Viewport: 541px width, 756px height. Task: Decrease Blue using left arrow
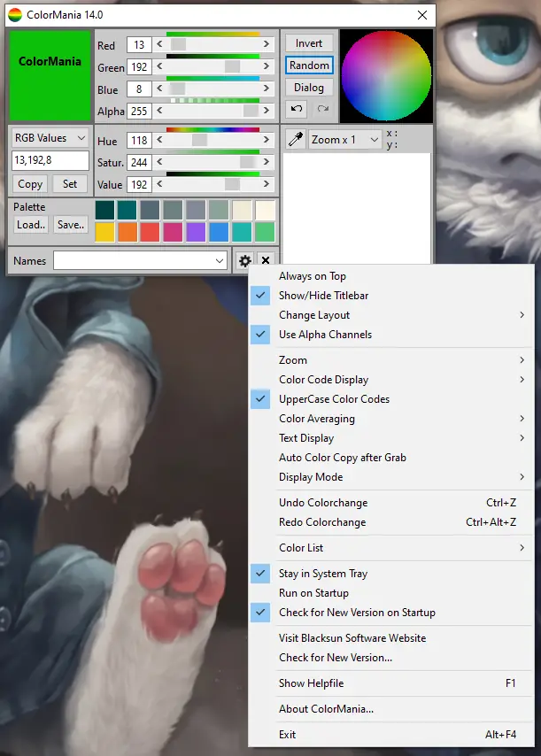pos(159,89)
